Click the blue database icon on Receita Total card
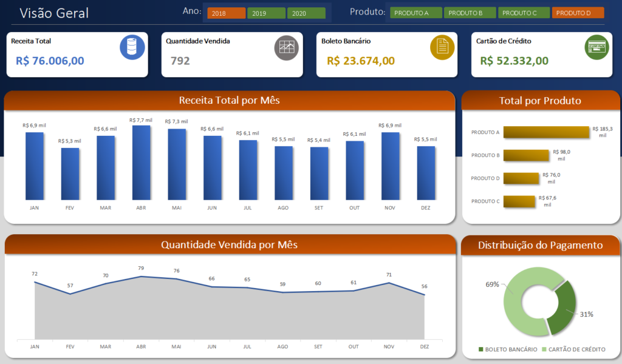 click(x=132, y=47)
